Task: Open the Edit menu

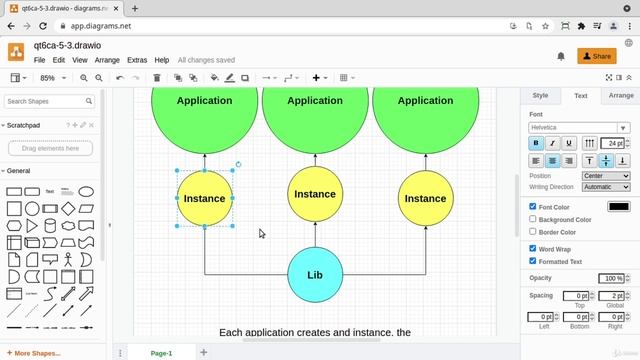Action: (58, 60)
